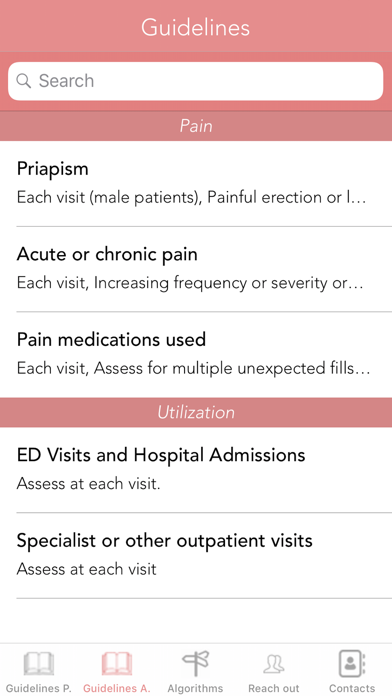Screen dimensions: 392x696
Task: Open ED Visits and Hospital Admissions
Action: 196,470
